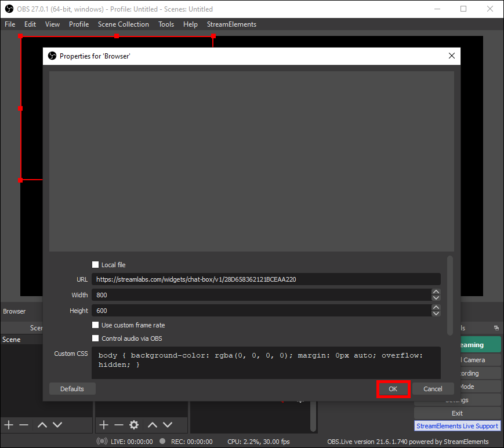Viewport: 504px width, 448px height.
Task: Reset settings with the Defaults button
Action: coord(72,389)
